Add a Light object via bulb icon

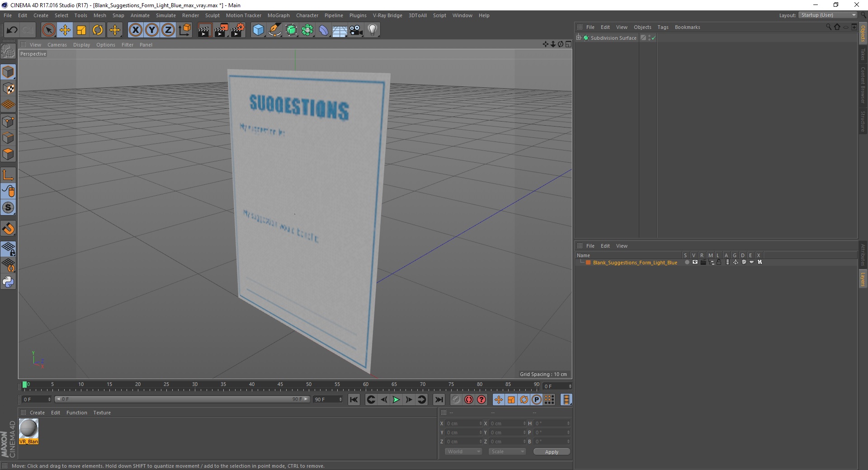(373, 30)
